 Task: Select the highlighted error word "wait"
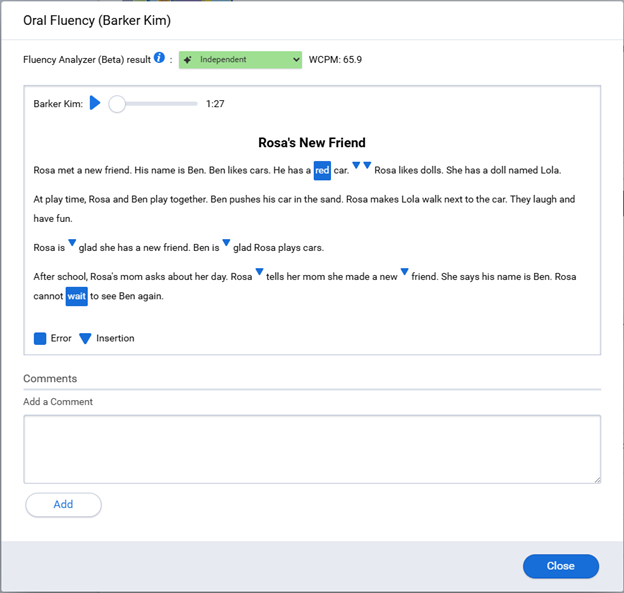[77, 296]
